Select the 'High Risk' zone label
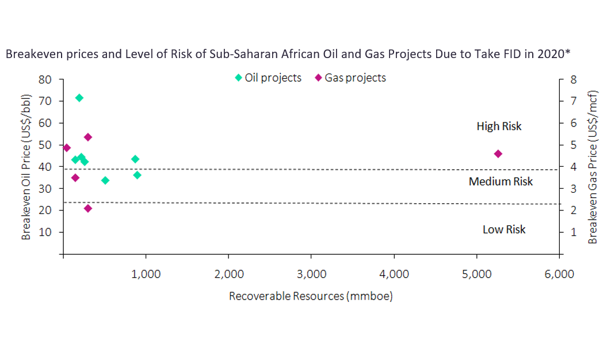607x364 pixels. [499, 126]
